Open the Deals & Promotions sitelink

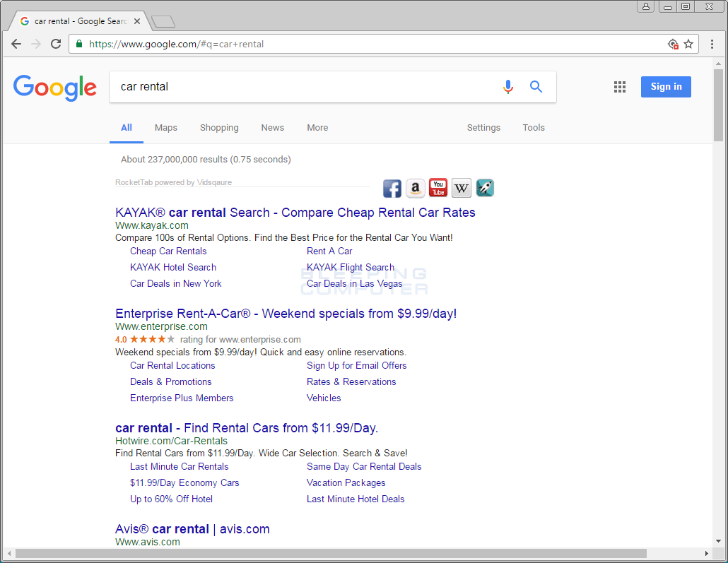click(x=171, y=382)
